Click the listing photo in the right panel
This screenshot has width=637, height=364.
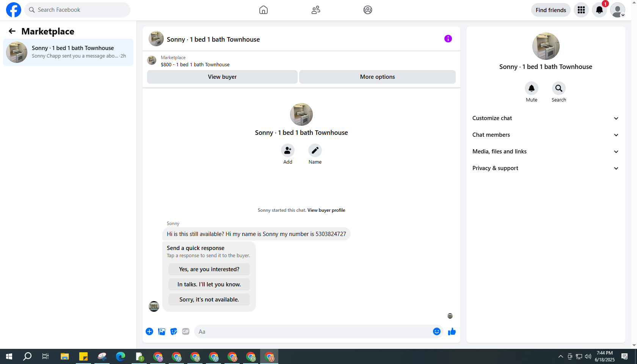click(546, 46)
